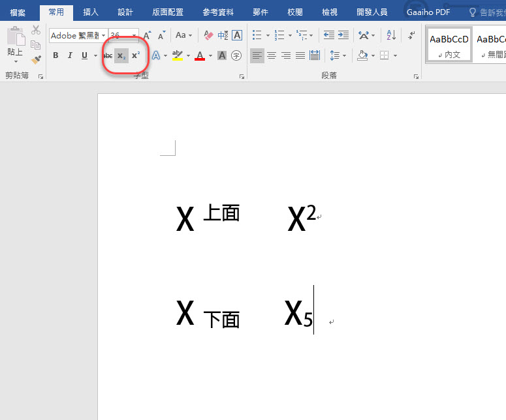Center align the paragraph text
Image resolution: width=506 pixels, height=420 pixels.
[271, 56]
